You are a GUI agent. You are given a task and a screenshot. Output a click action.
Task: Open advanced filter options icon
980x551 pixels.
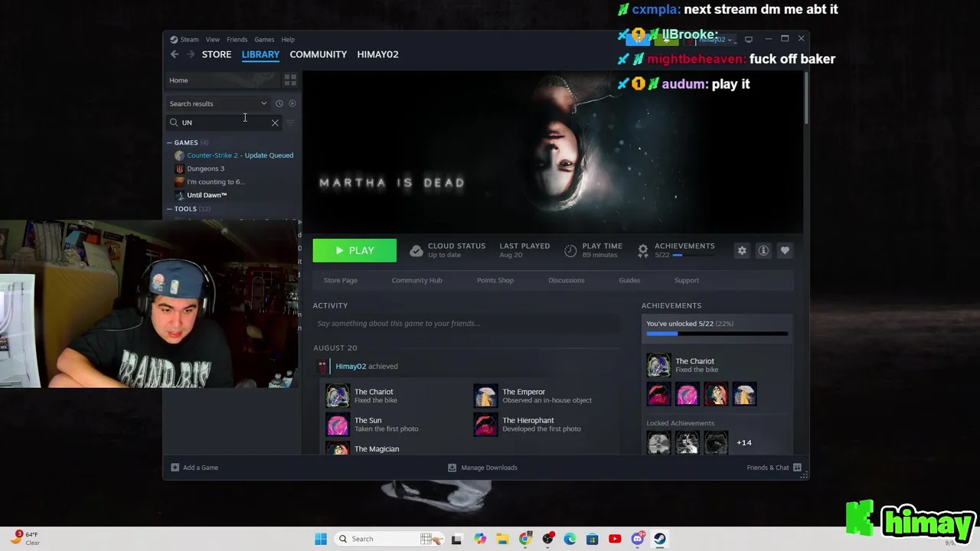pos(290,122)
